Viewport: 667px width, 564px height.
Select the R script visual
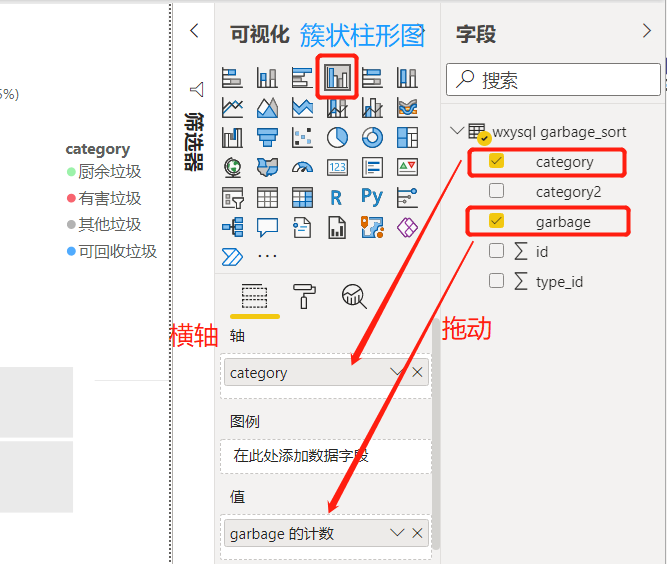(336, 197)
